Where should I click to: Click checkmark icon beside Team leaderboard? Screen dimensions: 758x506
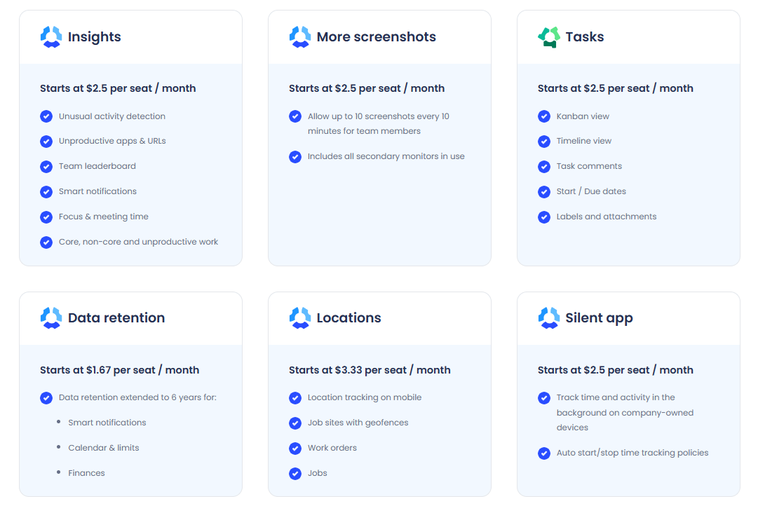tap(46, 166)
